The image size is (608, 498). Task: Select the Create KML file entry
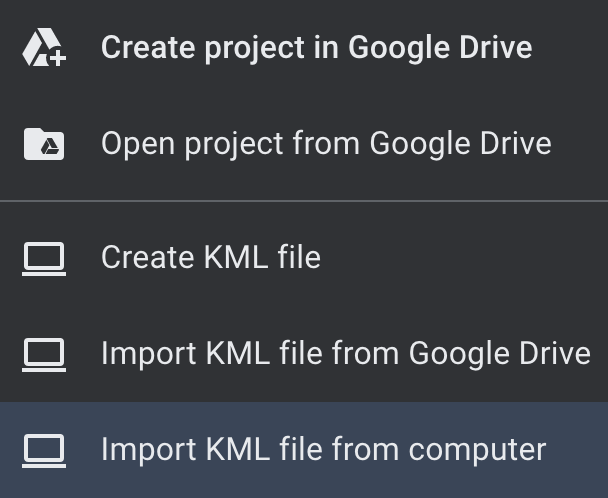(304, 258)
